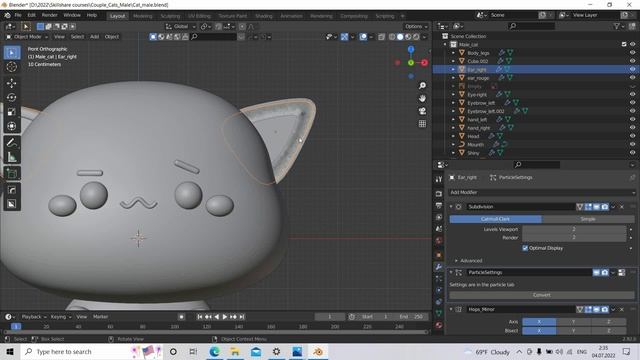Screen dimensions: 640x360
Task: Open Tool properties tab
Action: coord(439,180)
